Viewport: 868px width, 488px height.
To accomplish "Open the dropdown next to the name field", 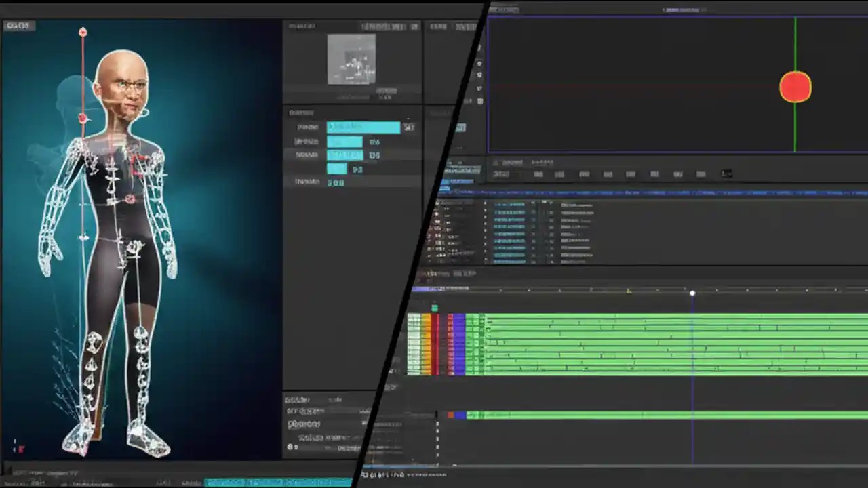I will pos(409,127).
